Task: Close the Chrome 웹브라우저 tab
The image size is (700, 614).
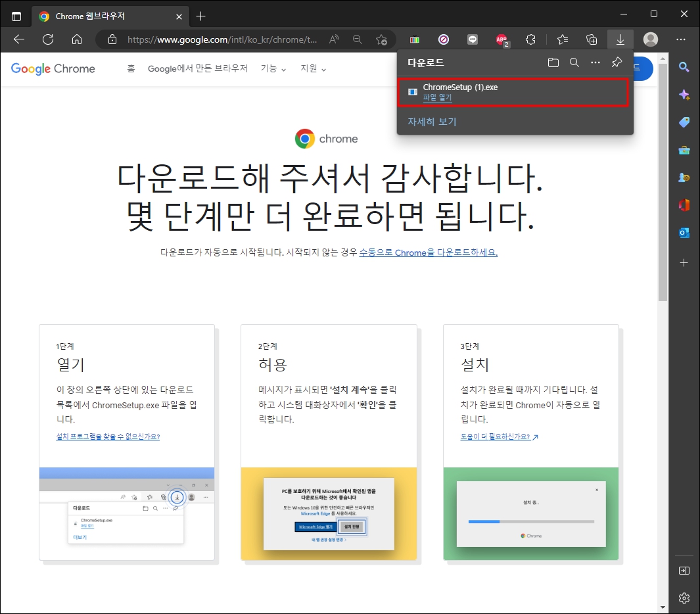Action: (179, 16)
